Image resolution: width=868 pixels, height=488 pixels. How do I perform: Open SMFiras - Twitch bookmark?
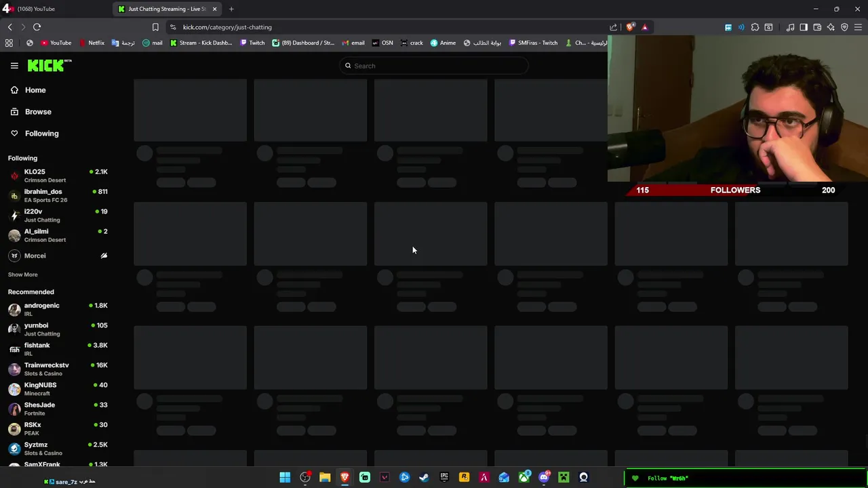tap(533, 43)
